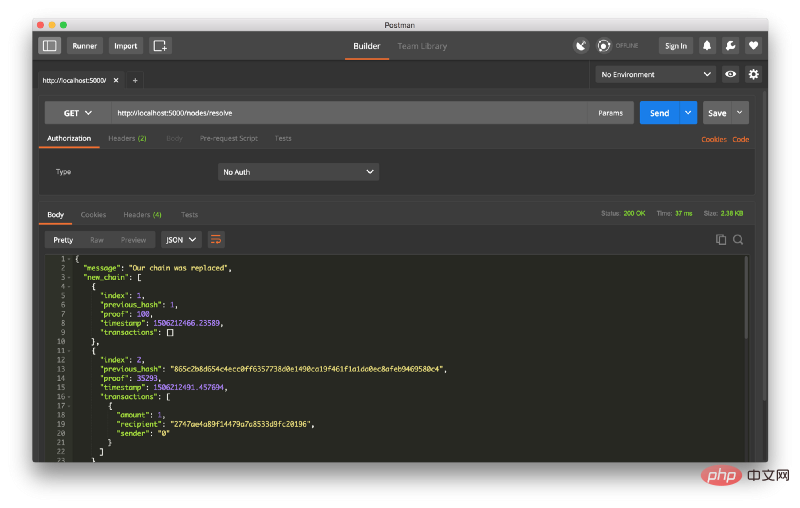The height and width of the screenshot is (508, 800).
Task: Click the 2.38 KB size value
Action: click(732, 214)
